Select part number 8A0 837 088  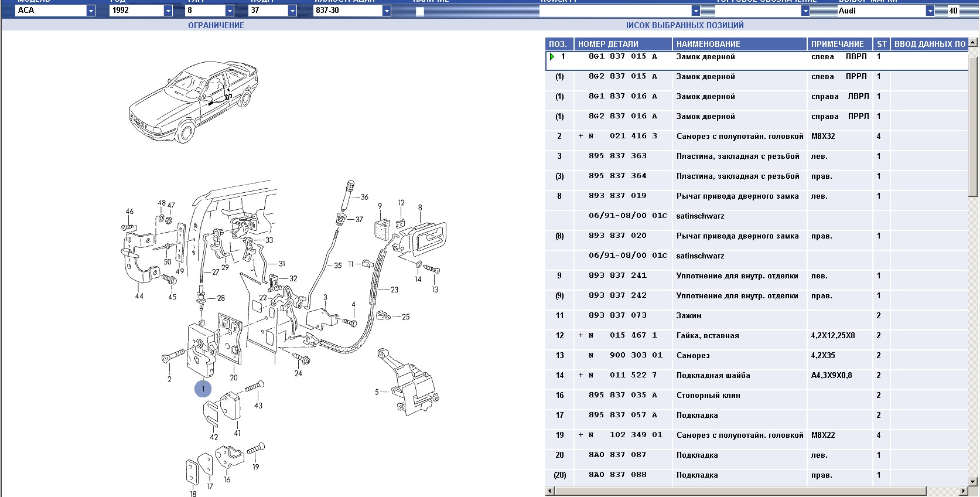[x=617, y=475]
